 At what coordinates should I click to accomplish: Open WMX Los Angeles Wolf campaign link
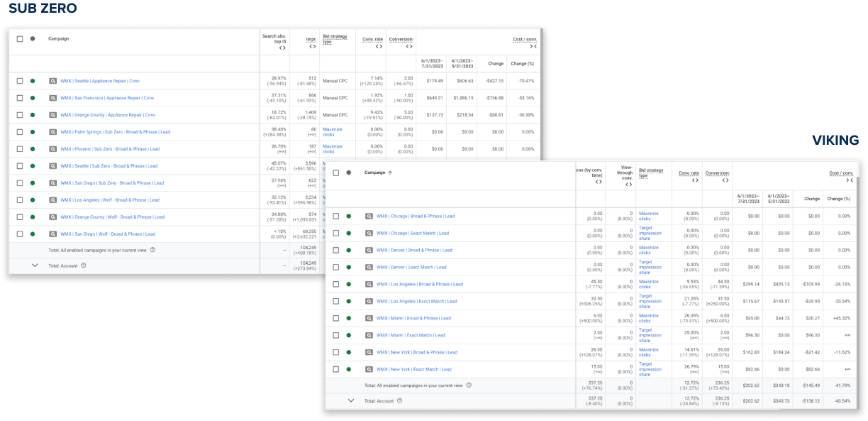110,200
